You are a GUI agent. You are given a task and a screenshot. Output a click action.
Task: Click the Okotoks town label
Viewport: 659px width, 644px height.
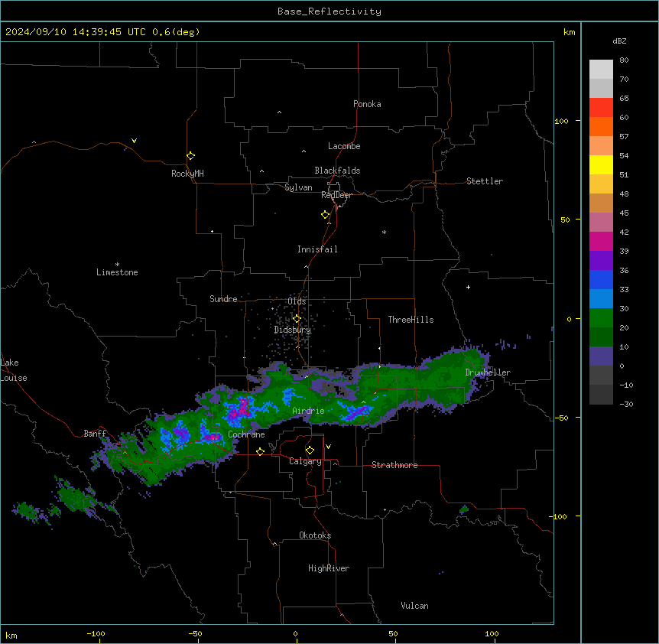(315, 535)
